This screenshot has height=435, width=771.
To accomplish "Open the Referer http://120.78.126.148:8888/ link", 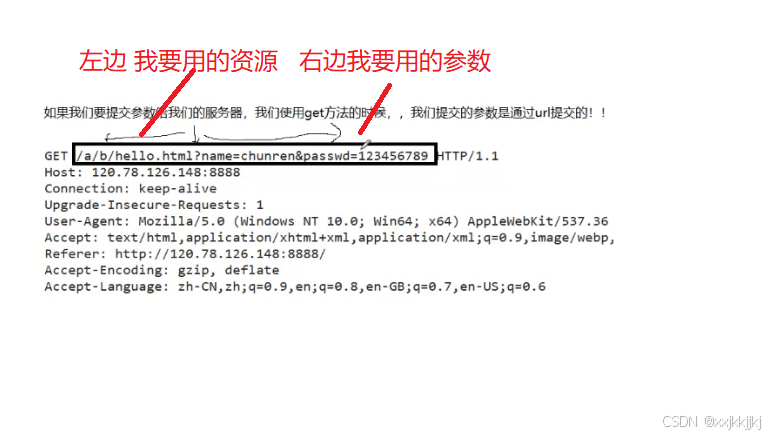I will pos(220,254).
